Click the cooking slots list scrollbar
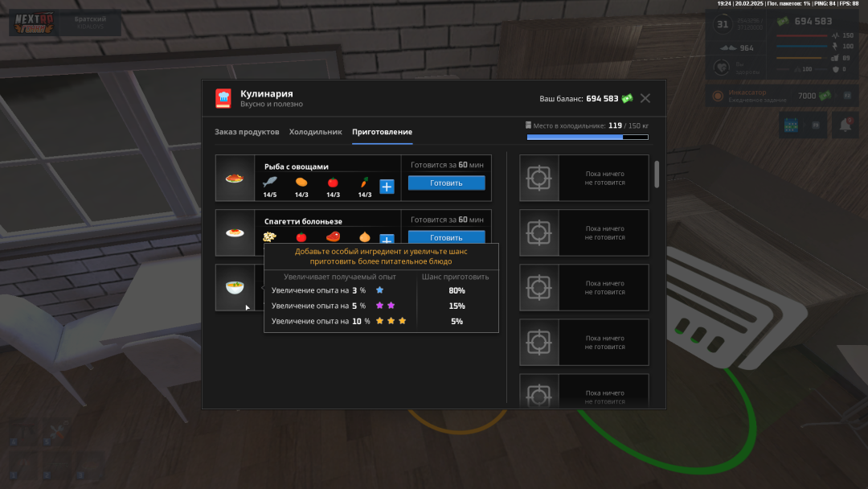The width and height of the screenshot is (868, 489). [657, 174]
